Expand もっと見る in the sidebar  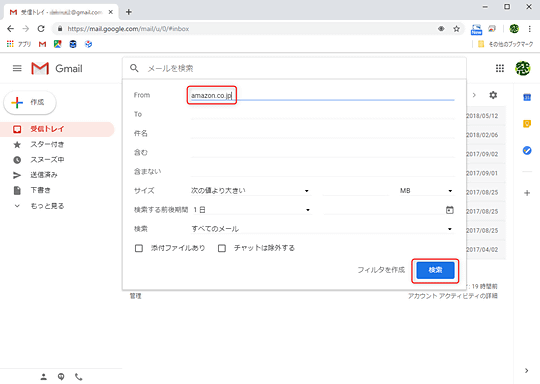pyautogui.click(x=47, y=206)
